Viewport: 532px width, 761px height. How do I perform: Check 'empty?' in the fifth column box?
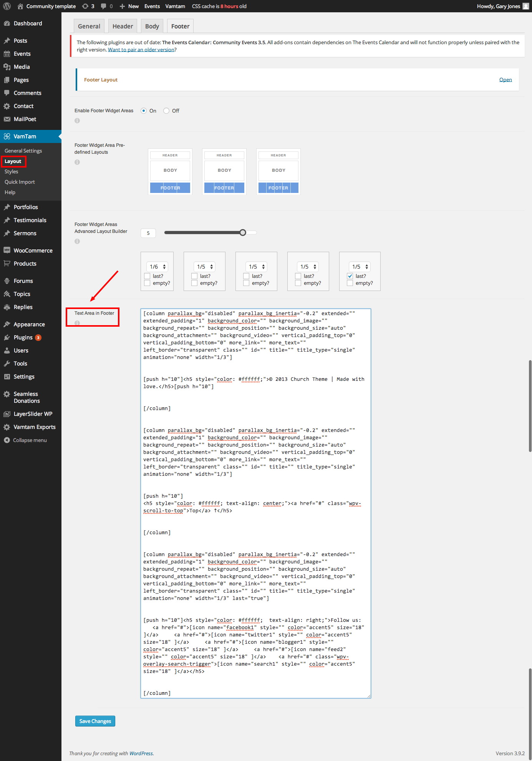(350, 283)
